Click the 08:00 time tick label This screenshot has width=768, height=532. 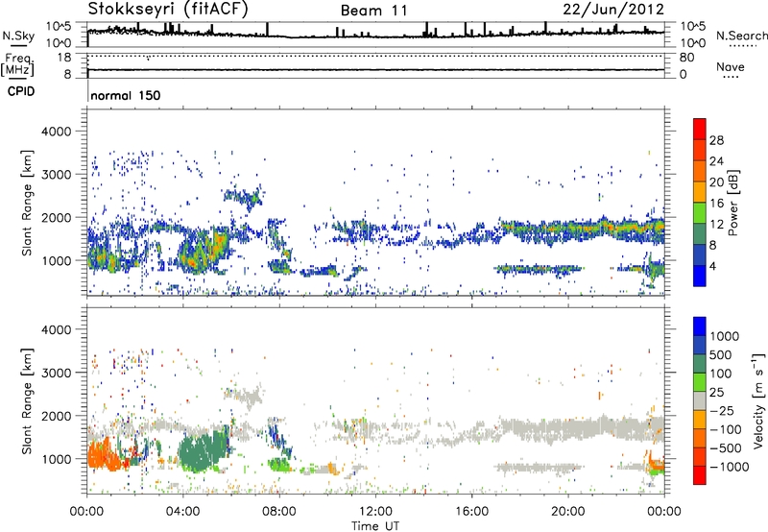coord(278,512)
